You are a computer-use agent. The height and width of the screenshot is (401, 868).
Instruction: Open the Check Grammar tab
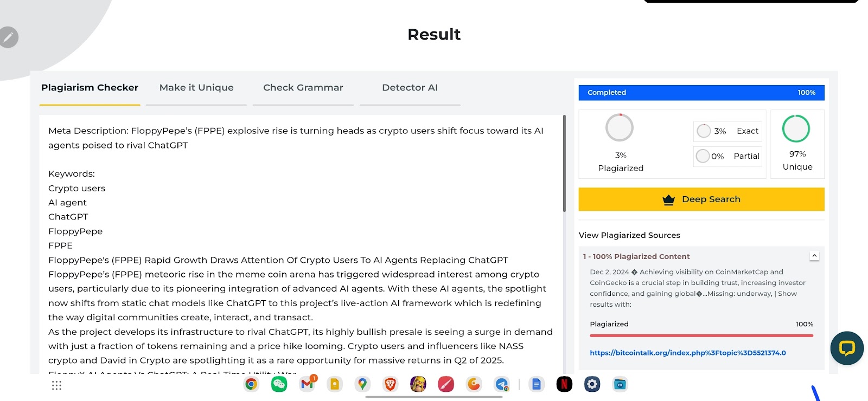coord(303,88)
